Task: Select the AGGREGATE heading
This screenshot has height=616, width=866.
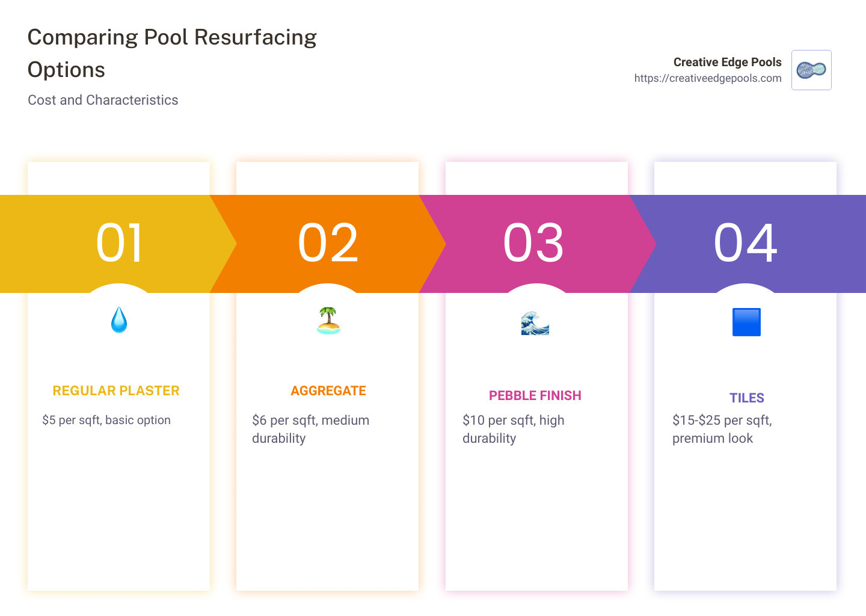Action: click(x=328, y=390)
